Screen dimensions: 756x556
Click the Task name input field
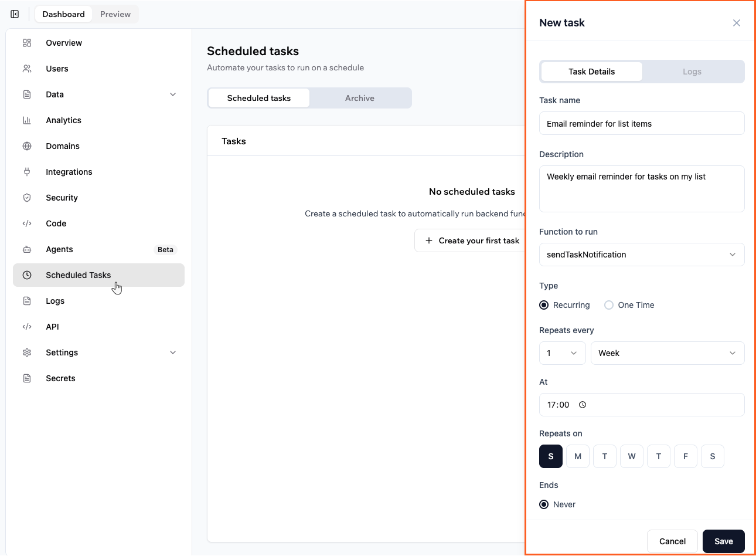[x=642, y=123]
